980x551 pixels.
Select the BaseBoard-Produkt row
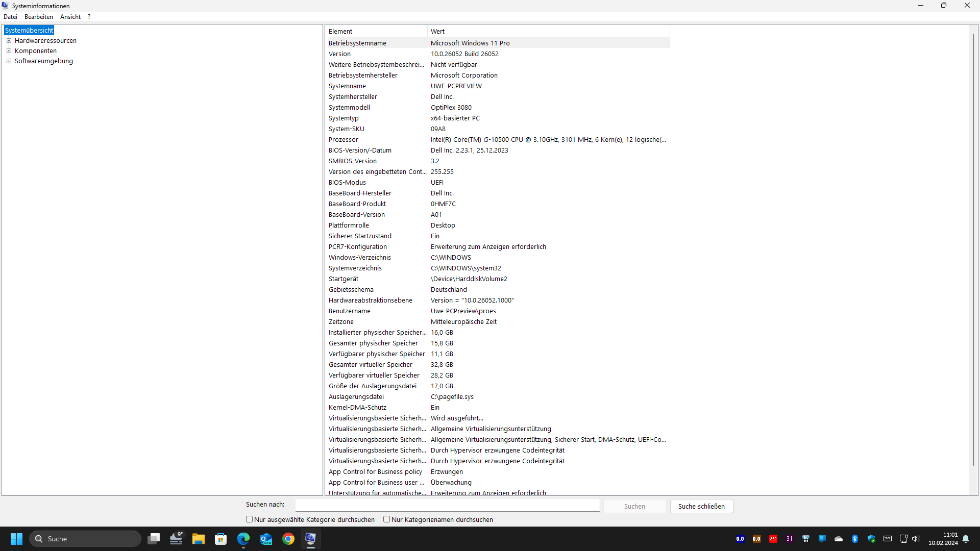498,204
